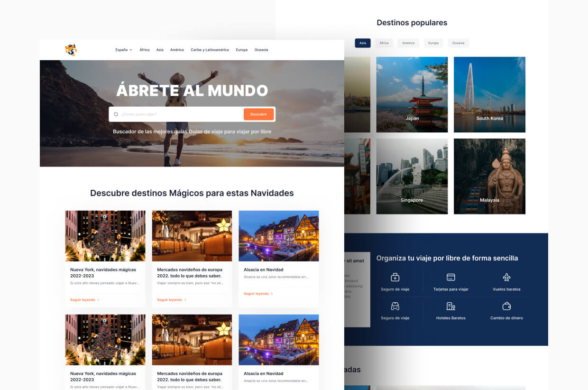Image resolution: width=588 pixels, height=390 pixels.
Task: Open the Caribe y Latinoamérica menu item
Action: tap(210, 50)
